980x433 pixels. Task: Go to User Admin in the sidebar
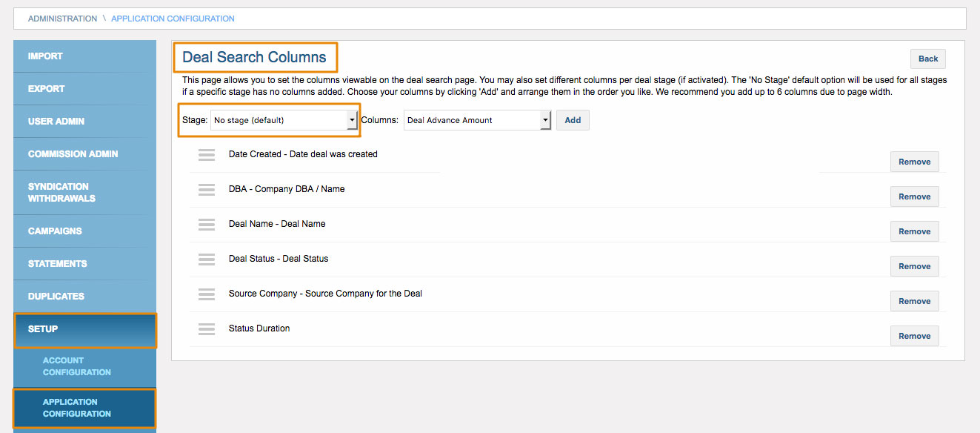point(85,122)
